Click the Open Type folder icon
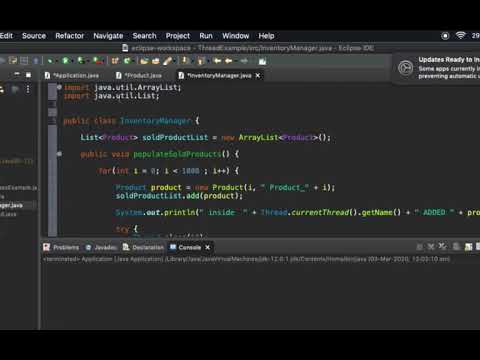Viewport: 480px width, 360px height. (144, 61)
